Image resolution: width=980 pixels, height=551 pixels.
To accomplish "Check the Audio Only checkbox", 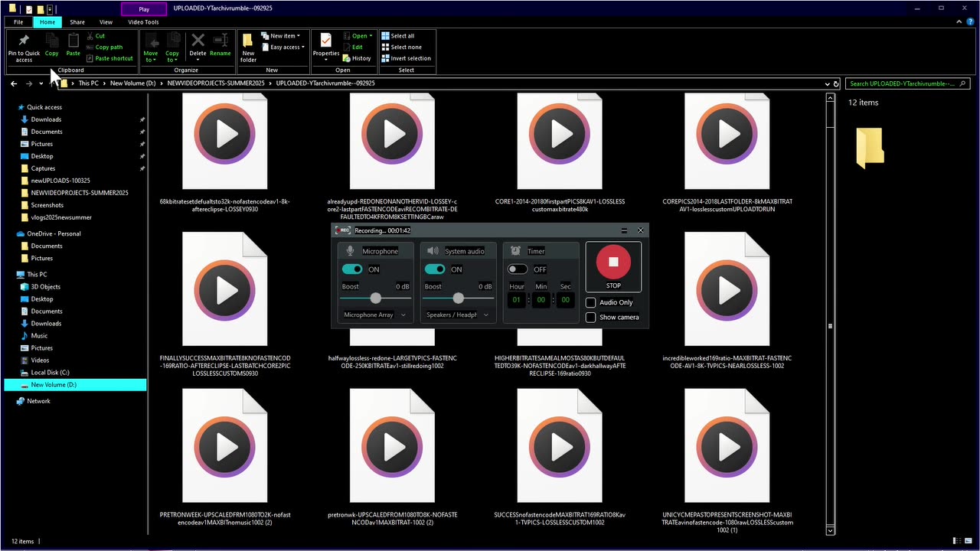I will pos(590,302).
